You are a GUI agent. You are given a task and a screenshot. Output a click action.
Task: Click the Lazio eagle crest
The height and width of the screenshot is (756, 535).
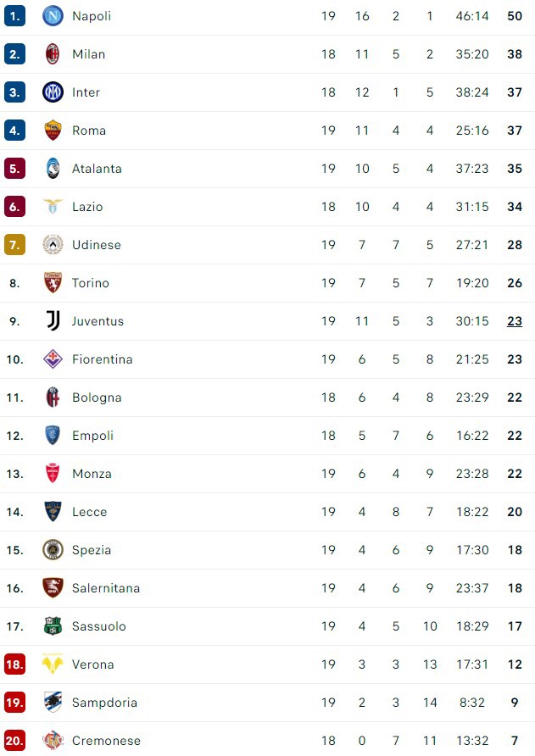53,207
